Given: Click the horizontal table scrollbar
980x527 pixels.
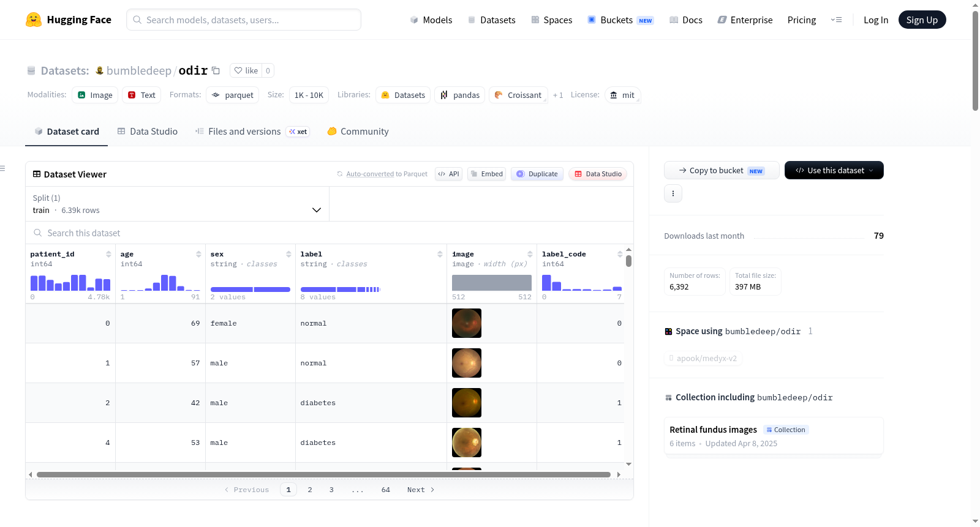Looking at the screenshot, I should [323, 474].
